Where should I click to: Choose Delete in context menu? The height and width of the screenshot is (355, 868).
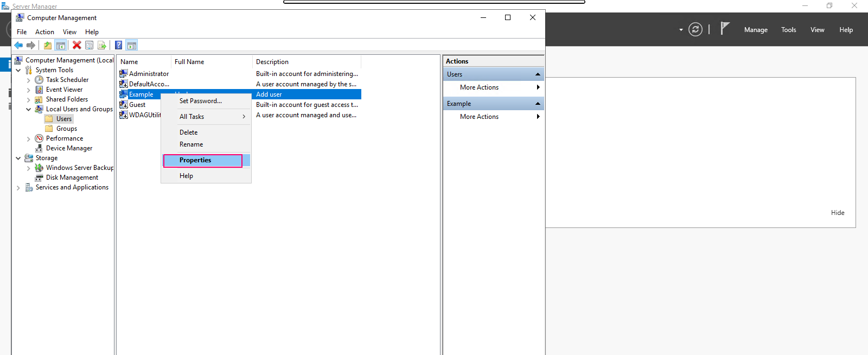[x=206, y=132]
